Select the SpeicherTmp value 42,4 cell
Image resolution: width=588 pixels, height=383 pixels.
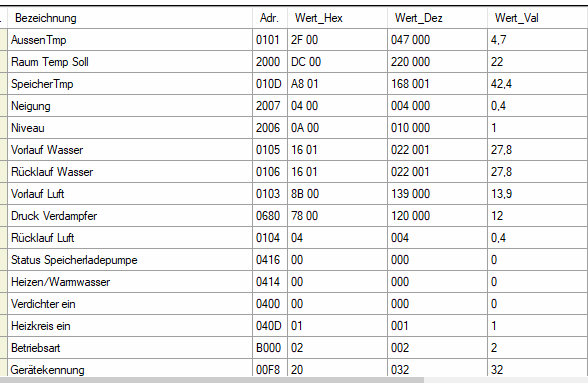click(538, 84)
